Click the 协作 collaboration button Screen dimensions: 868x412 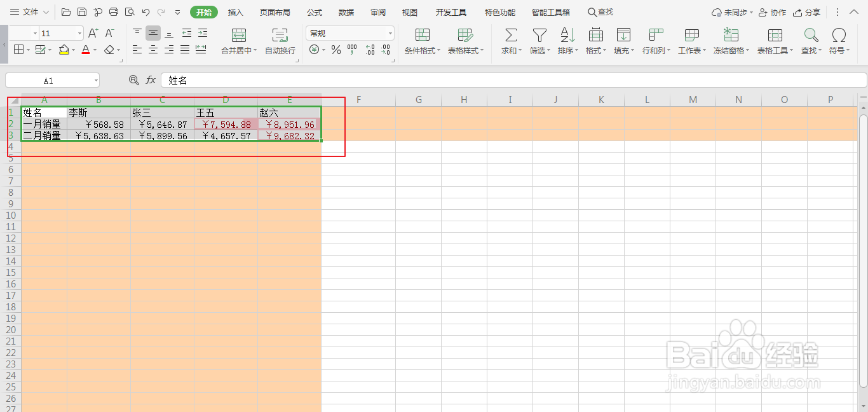coord(773,12)
